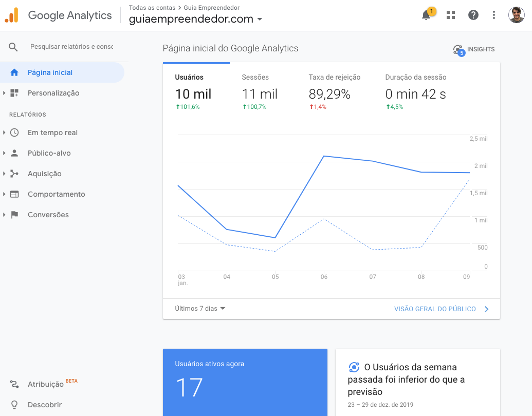Open the Personalização menu item
The height and width of the screenshot is (416, 532).
[x=53, y=93]
